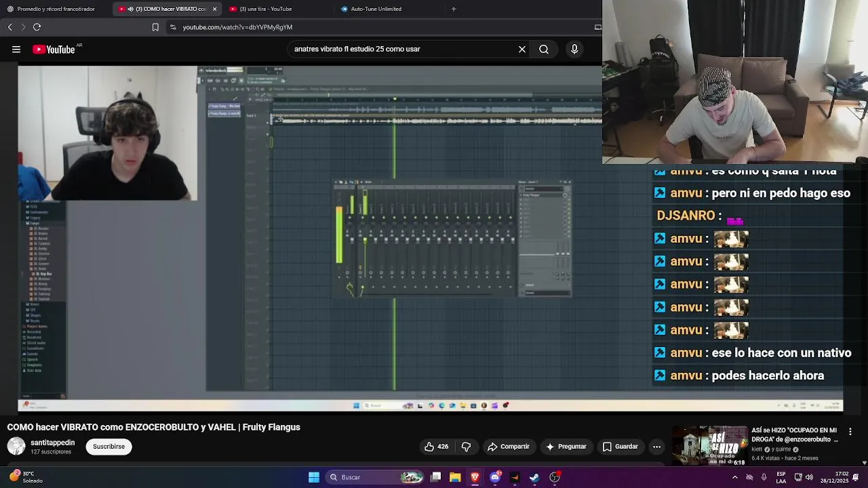Open the more actions three-dot menu

coord(656,447)
